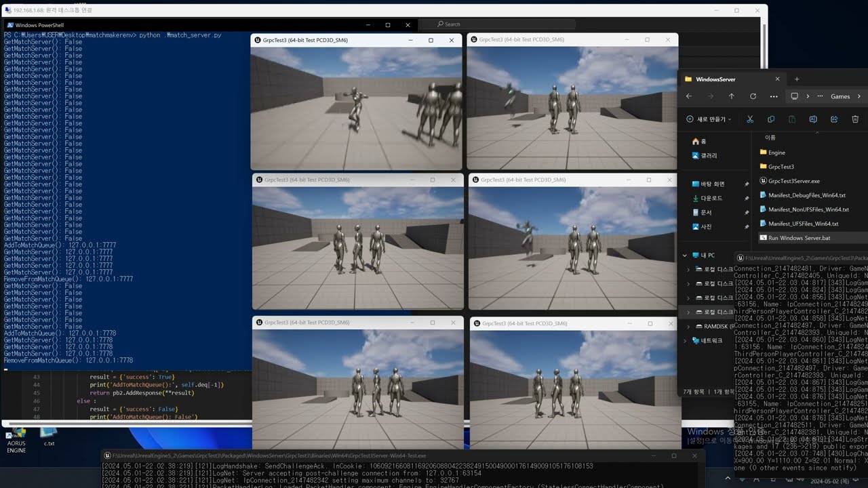Navigate back in File Explorer
The height and width of the screenshot is (488, 868).
pos(689,96)
